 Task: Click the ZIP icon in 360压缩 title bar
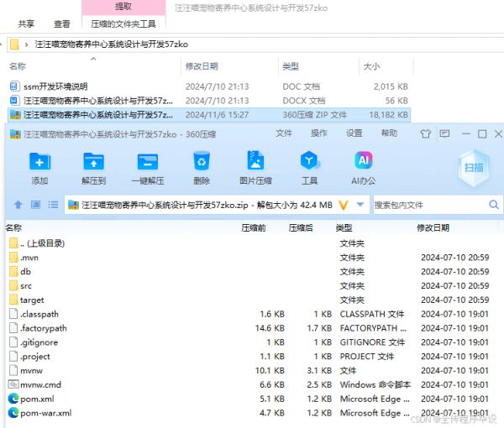[15, 134]
